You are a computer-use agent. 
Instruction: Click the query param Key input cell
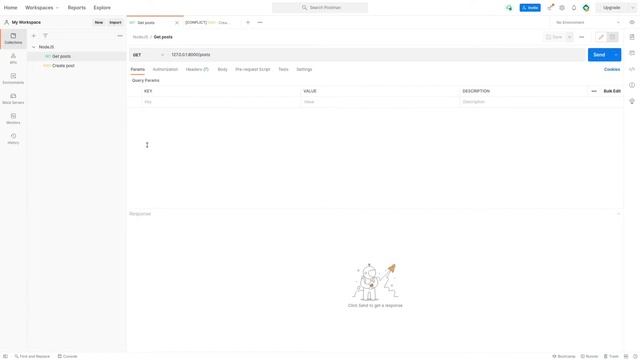(x=221, y=102)
